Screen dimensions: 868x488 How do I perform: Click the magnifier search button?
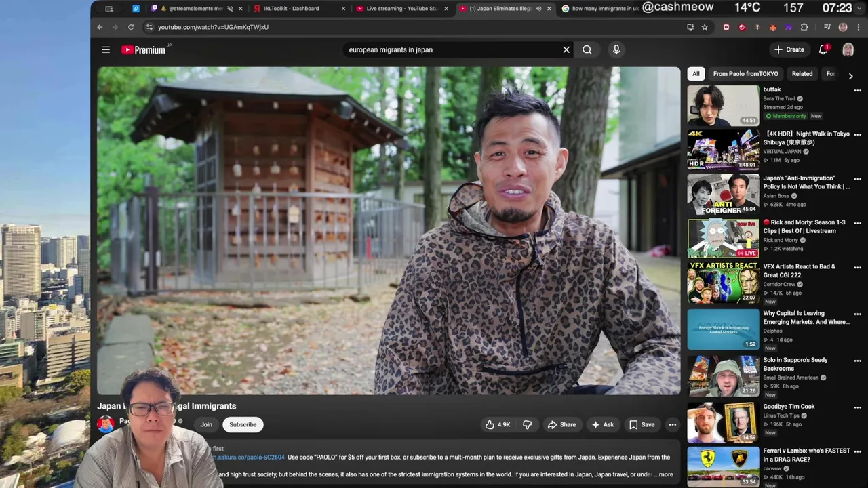(587, 49)
